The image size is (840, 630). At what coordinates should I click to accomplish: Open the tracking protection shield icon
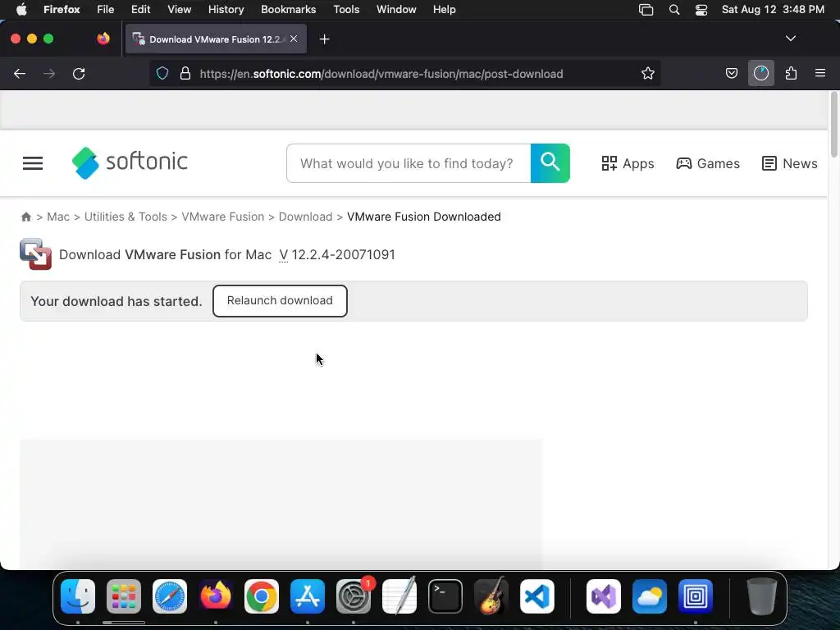point(162,73)
